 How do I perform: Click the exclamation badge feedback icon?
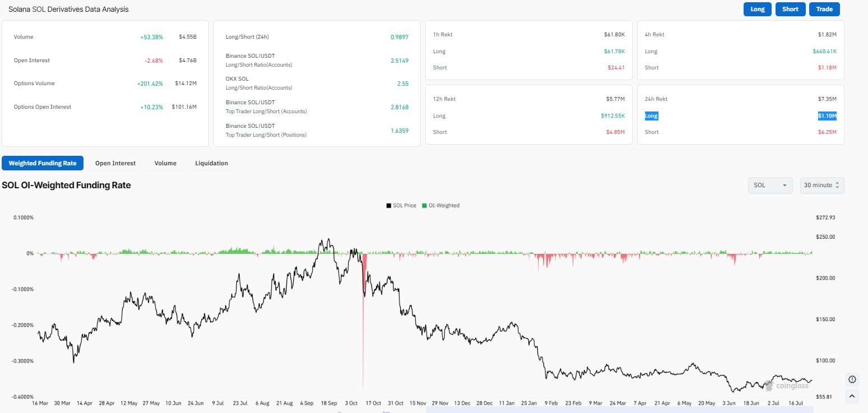click(852, 379)
